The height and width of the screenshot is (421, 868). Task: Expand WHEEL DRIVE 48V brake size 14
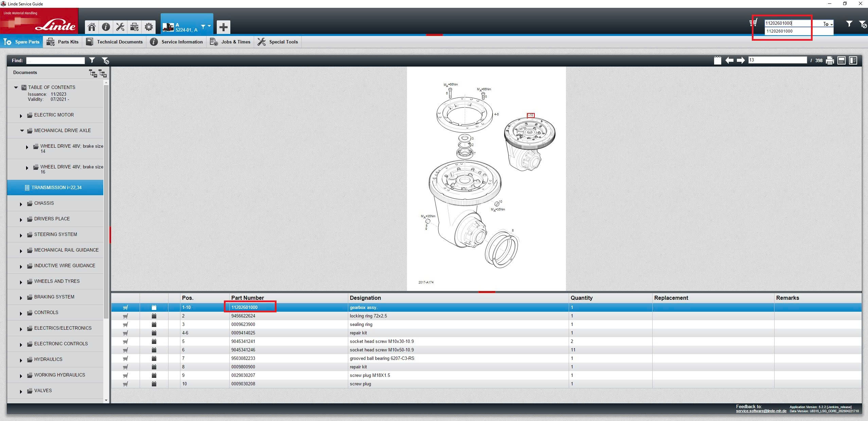[x=27, y=147]
